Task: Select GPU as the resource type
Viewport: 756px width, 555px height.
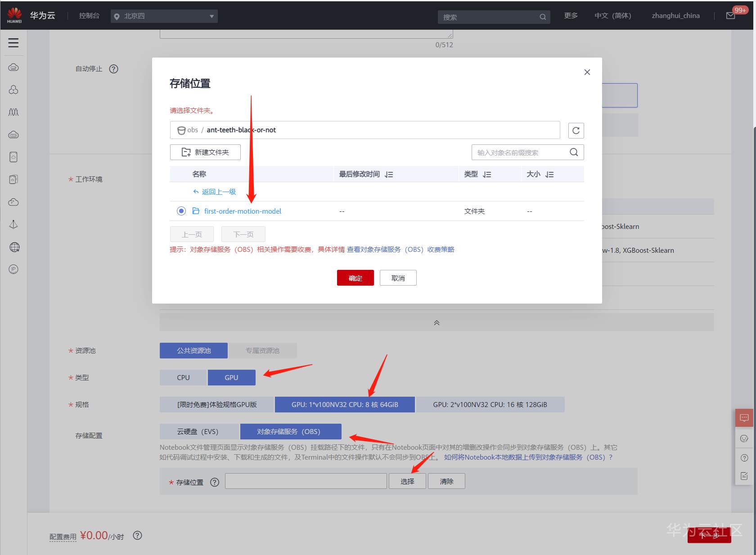Action: pos(231,378)
